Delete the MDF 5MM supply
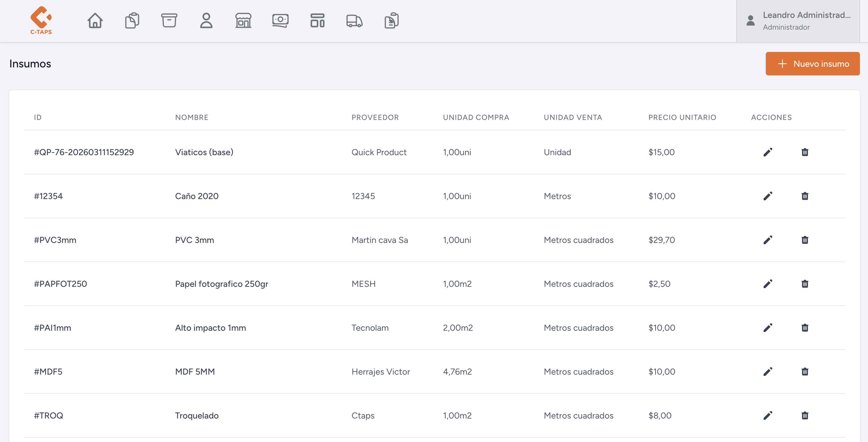The height and width of the screenshot is (442, 868). coord(805,372)
